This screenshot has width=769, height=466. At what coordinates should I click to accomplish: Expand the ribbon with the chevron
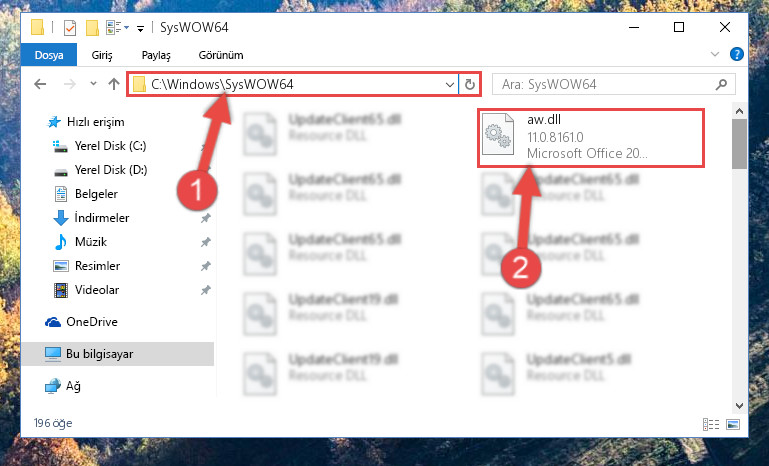pos(715,54)
